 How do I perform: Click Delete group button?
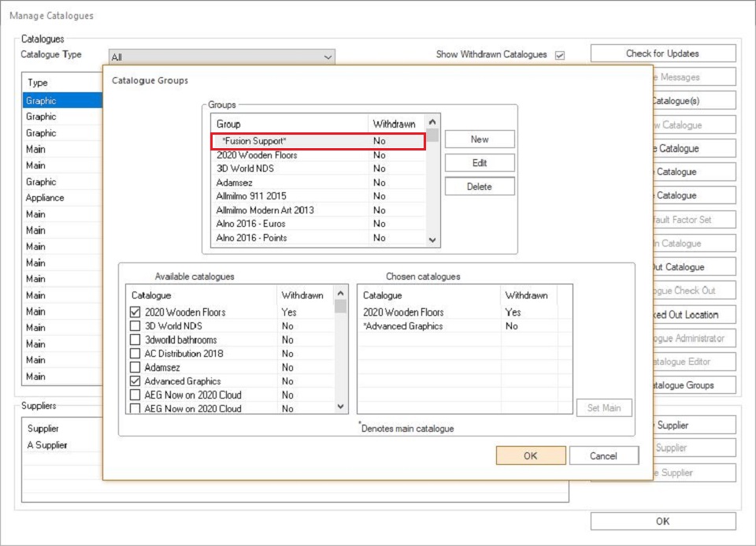(x=480, y=187)
